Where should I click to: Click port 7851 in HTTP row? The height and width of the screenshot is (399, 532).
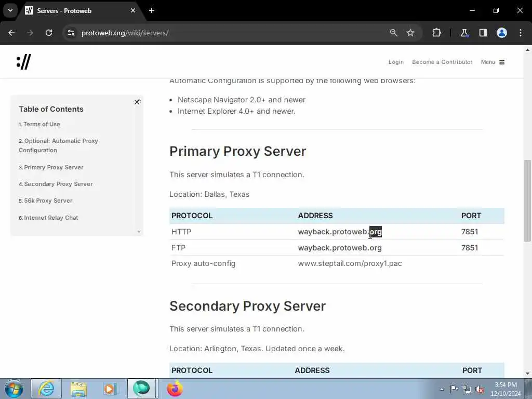point(470,232)
